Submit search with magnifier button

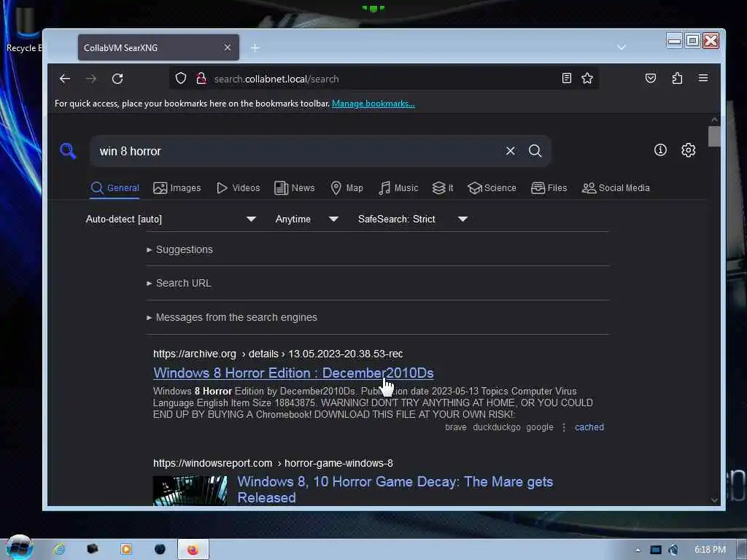coord(535,151)
